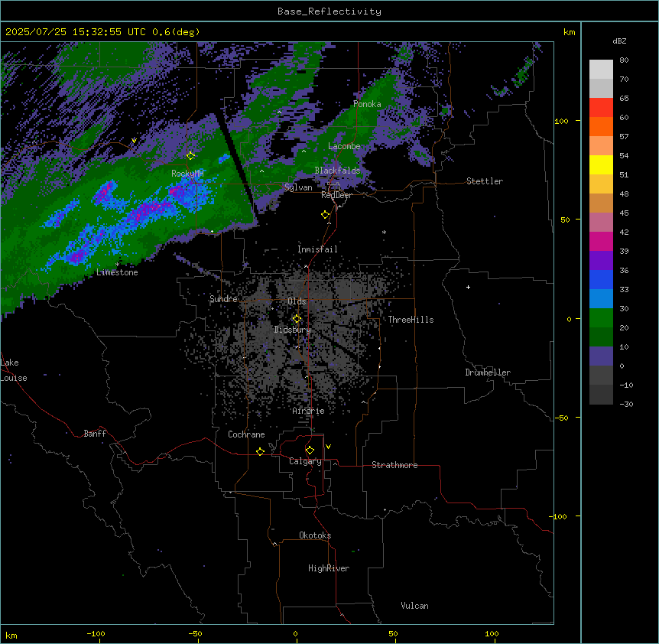The width and height of the screenshot is (659, 644).
Task: Pick the salmon 54-57 dBZ swatch
Action: coord(601,145)
